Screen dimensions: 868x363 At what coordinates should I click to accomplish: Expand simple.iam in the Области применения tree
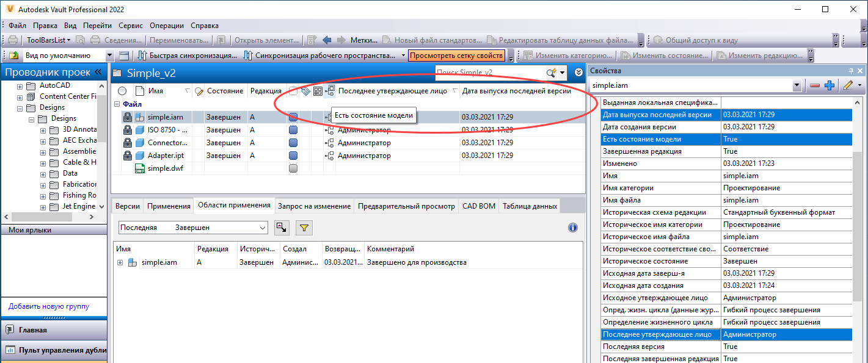pos(120,262)
